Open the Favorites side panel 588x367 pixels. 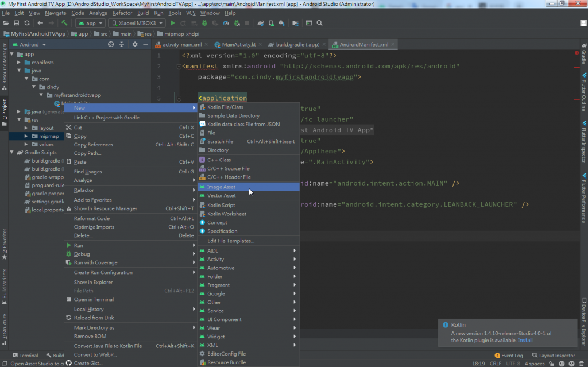point(4,244)
